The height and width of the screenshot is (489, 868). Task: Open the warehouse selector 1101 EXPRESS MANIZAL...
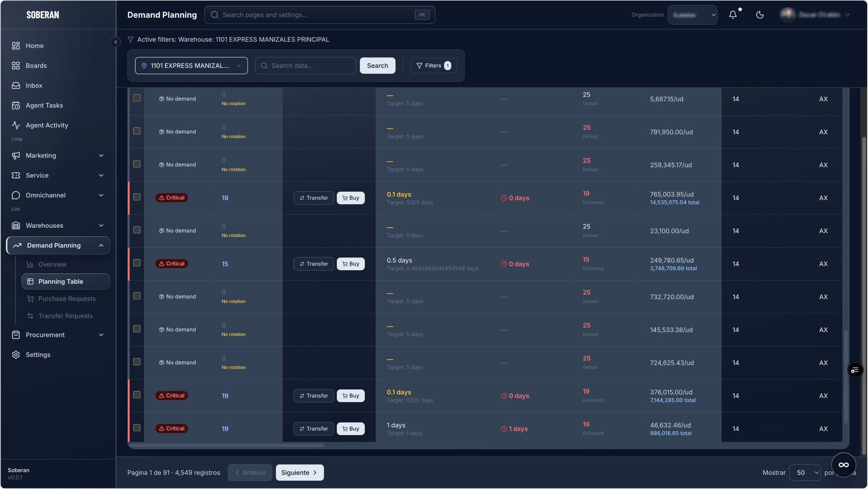pyautogui.click(x=191, y=66)
